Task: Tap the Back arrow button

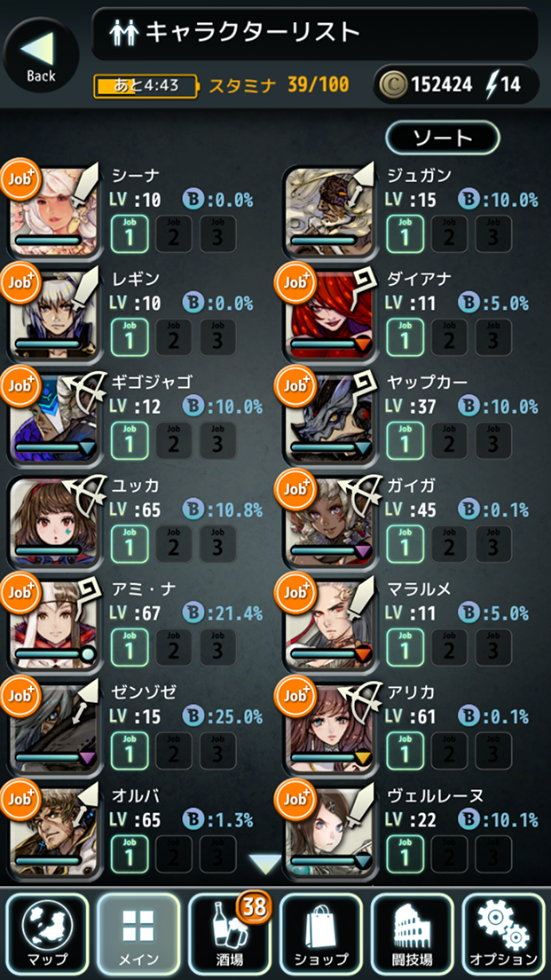Action: tap(41, 55)
